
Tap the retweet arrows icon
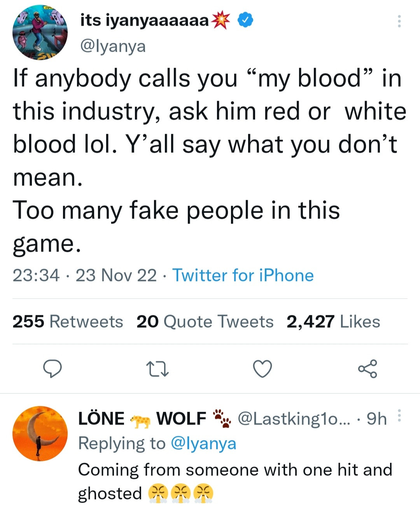point(157,369)
